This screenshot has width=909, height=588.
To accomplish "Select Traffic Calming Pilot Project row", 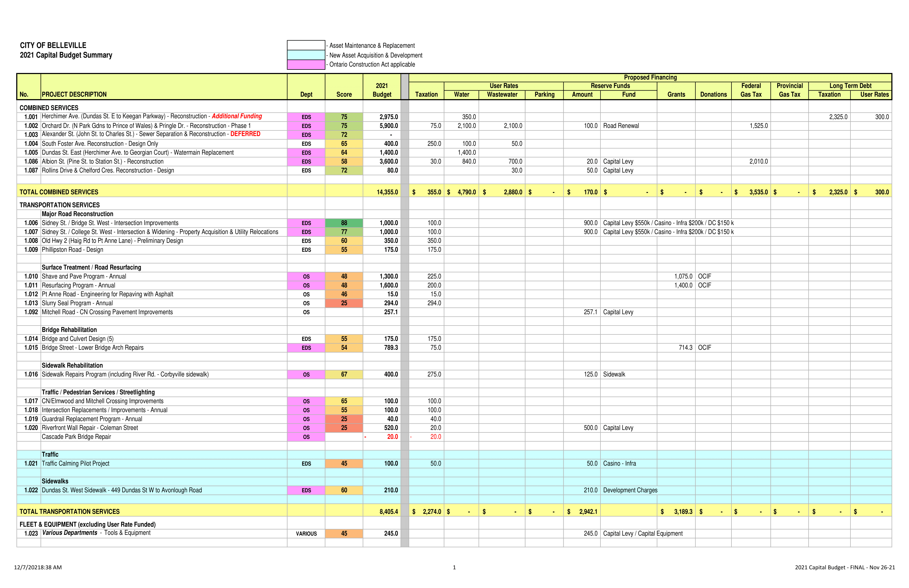I will tap(75, 463).
